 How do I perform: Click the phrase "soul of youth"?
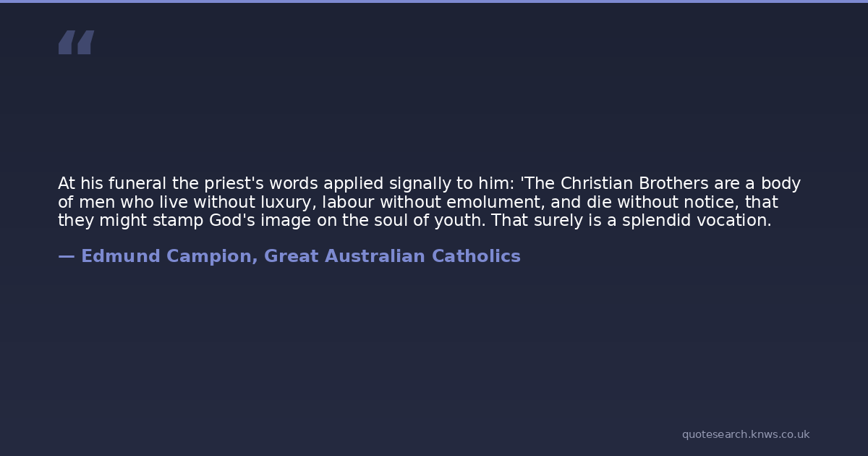point(424,221)
